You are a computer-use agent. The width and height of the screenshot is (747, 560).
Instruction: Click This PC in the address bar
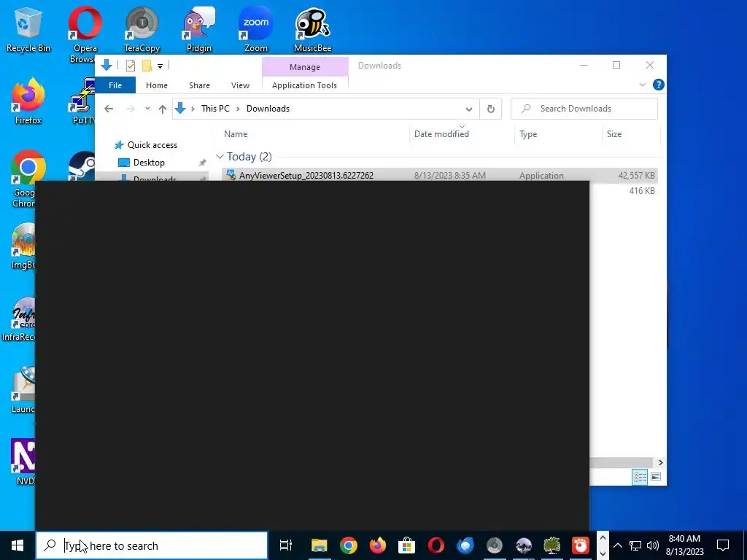pyautogui.click(x=215, y=109)
